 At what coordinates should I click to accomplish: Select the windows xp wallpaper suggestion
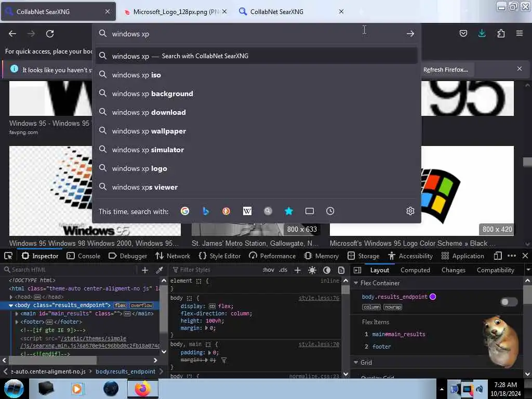(256, 131)
